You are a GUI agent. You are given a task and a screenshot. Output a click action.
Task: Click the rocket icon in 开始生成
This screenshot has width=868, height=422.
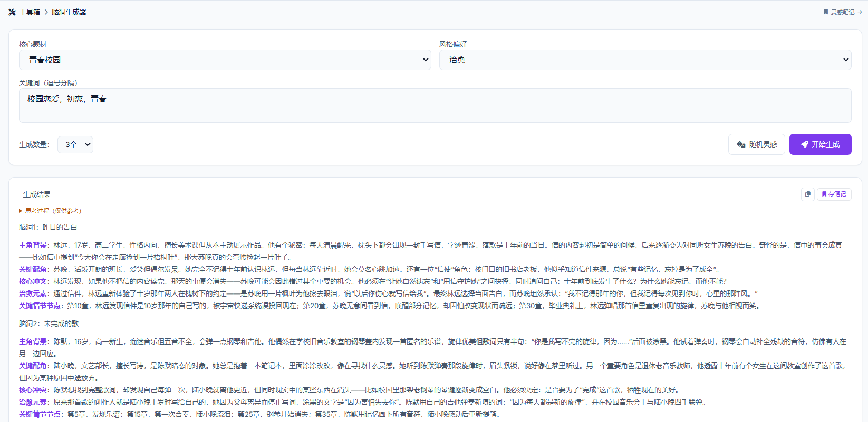(805, 144)
